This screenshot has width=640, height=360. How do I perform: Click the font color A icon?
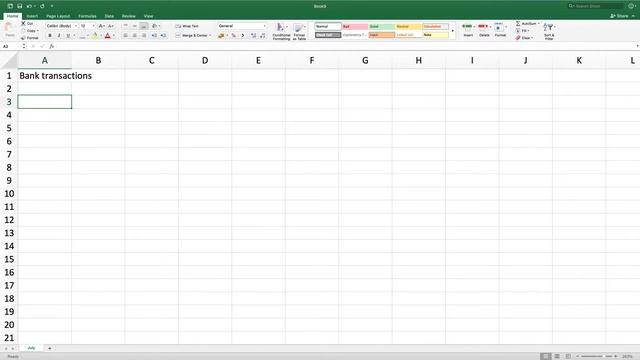point(107,36)
